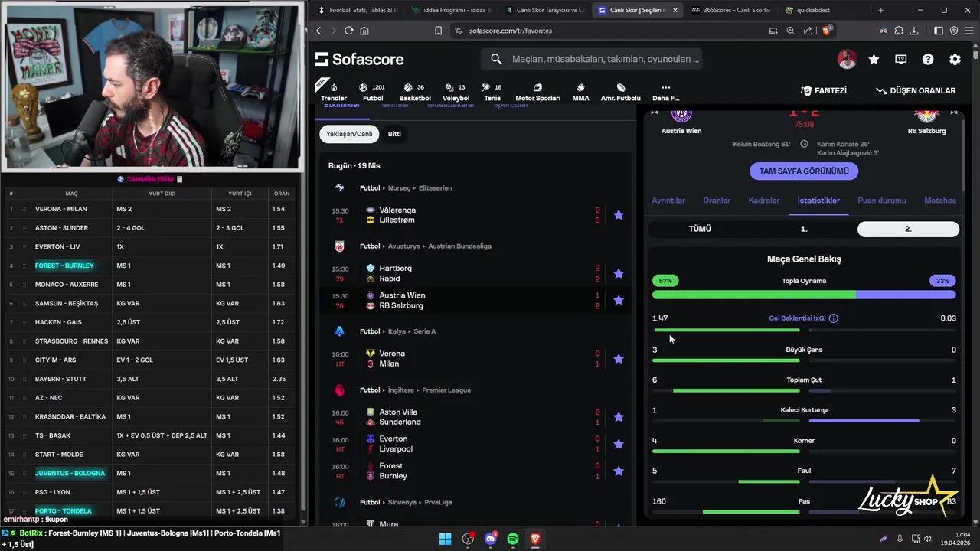
Task: Select the Voleybol sport category
Action: click(x=456, y=92)
